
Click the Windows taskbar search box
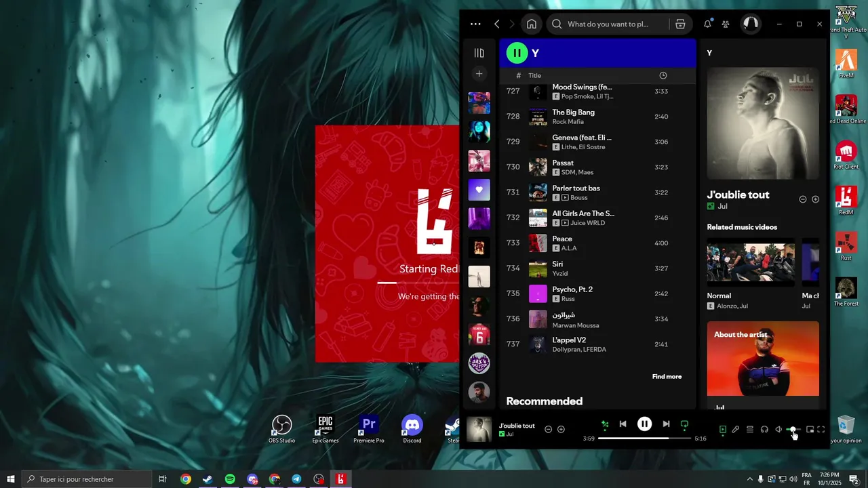86,479
